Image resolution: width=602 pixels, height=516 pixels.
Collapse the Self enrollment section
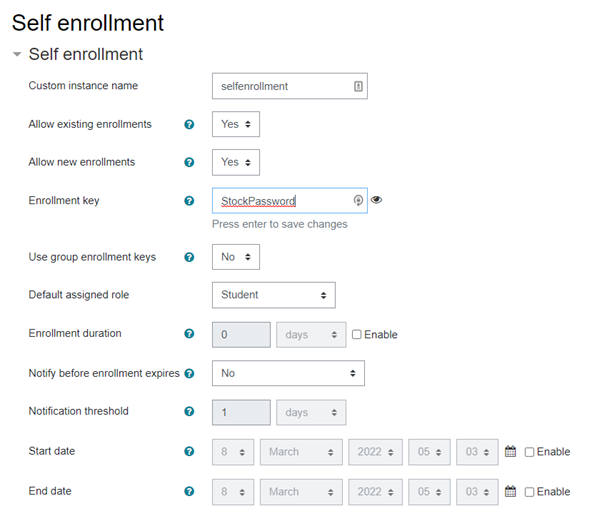17,54
